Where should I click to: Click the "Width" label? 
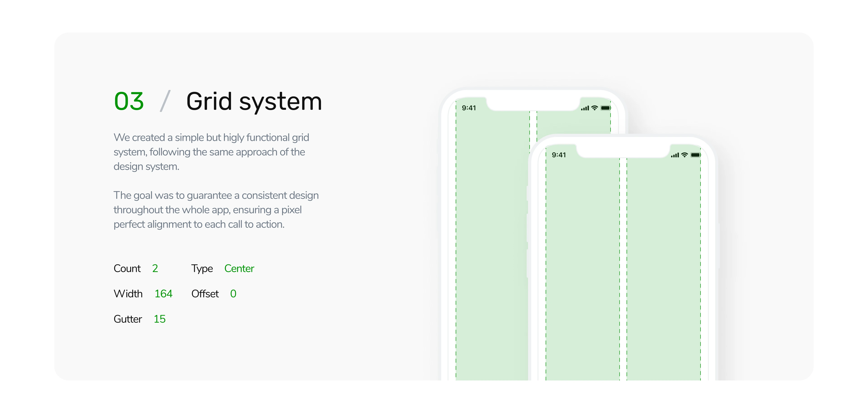[x=128, y=294]
